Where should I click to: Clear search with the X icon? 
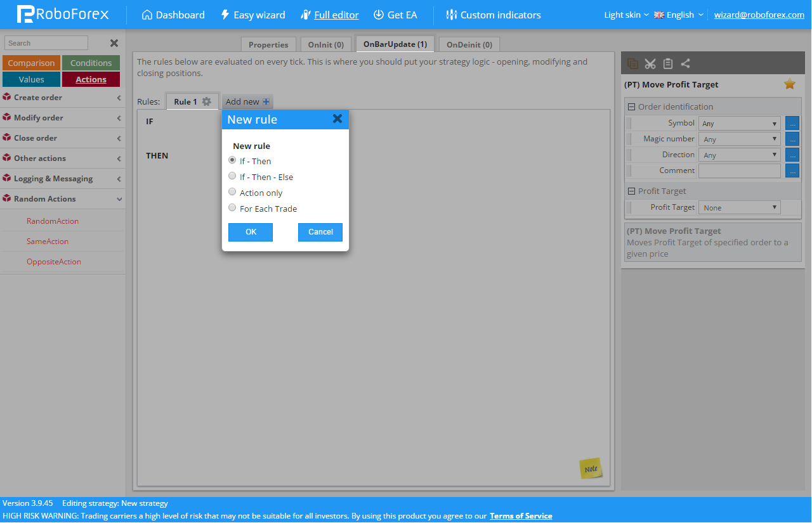(x=114, y=43)
